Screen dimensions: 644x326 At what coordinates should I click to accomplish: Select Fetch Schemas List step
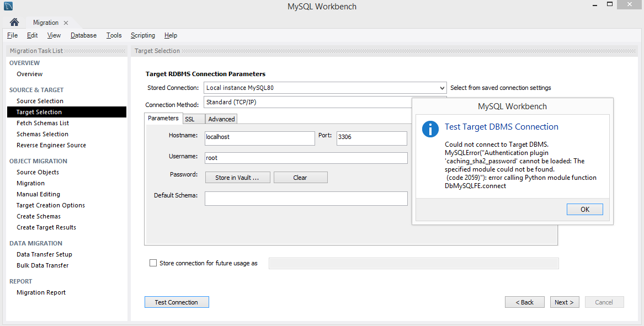(x=42, y=123)
